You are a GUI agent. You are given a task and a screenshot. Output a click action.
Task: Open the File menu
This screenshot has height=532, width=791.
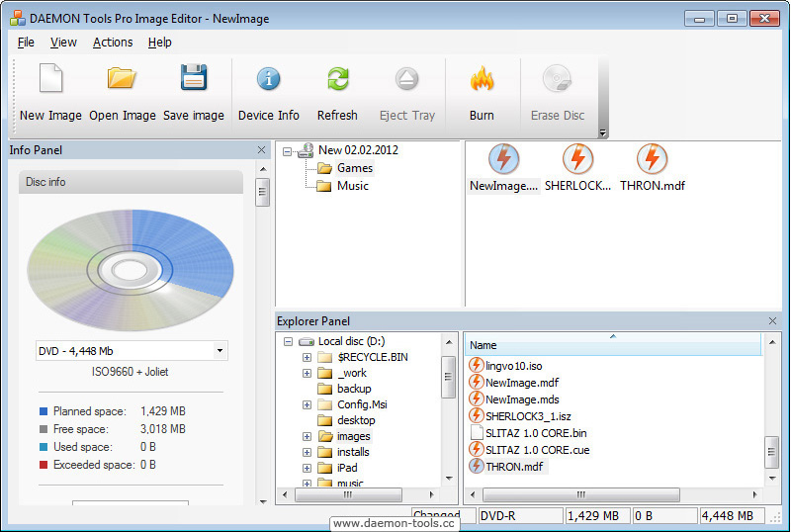coord(26,43)
